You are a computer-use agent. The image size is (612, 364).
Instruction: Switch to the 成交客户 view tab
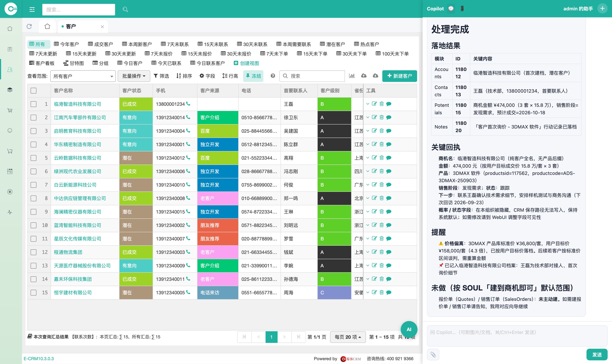pyautogui.click(x=100, y=44)
